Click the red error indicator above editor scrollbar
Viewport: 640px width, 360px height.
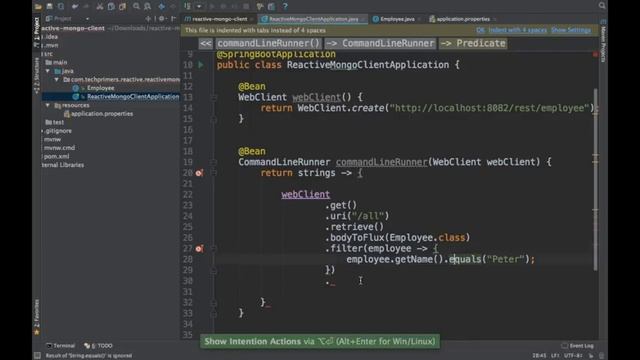tap(595, 54)
